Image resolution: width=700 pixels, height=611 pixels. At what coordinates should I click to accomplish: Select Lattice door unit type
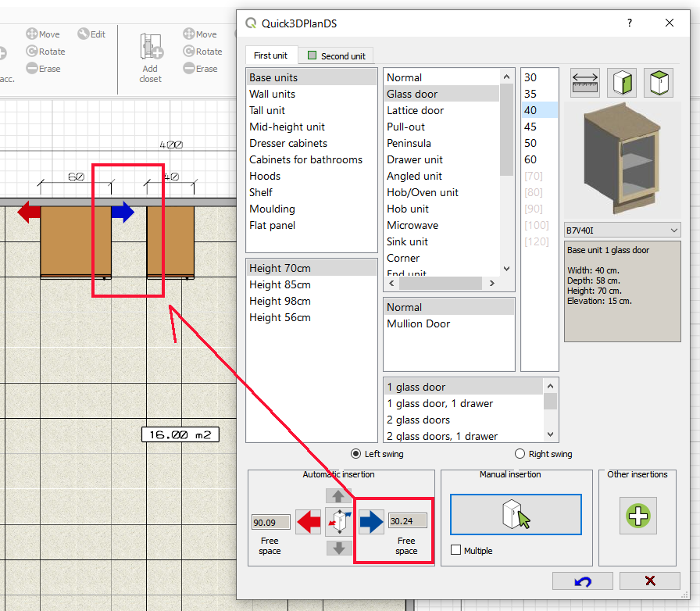[x=442, y=110]
